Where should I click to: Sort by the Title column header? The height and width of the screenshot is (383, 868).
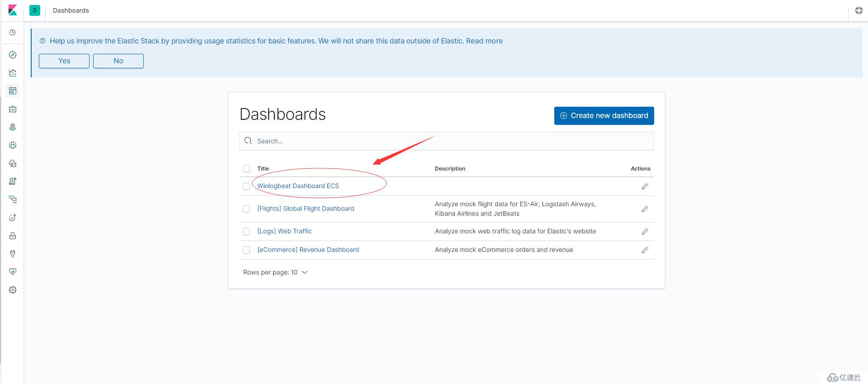point(263,168)
